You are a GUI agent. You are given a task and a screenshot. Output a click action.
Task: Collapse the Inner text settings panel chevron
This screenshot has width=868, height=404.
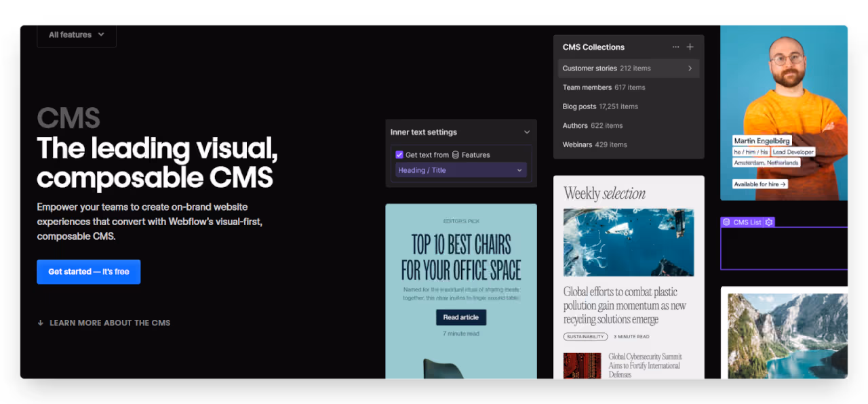(x=527, y=132)
